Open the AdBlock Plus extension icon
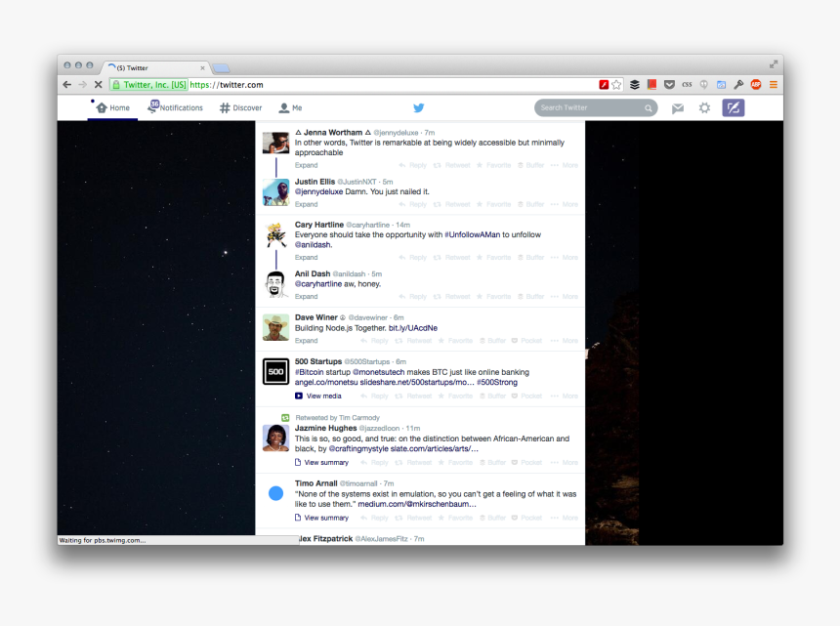The width and height of the screenshot is (840, 626). coord(756,85)
